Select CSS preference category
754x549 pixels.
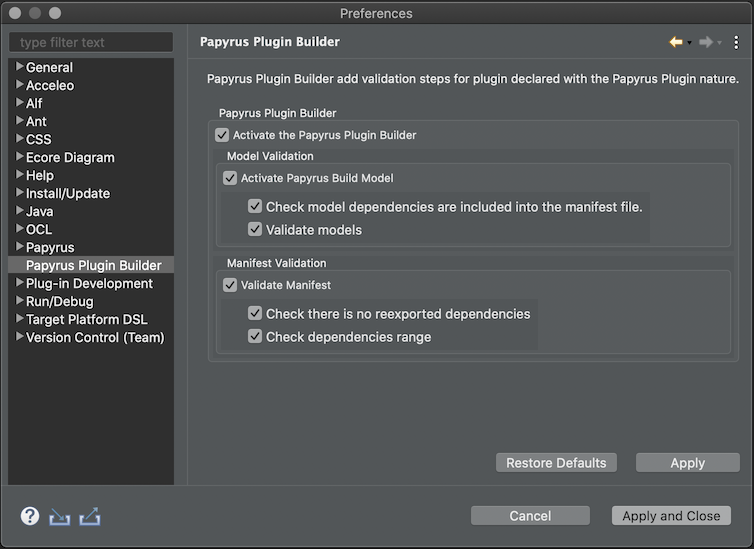click(x=38, y=139)
